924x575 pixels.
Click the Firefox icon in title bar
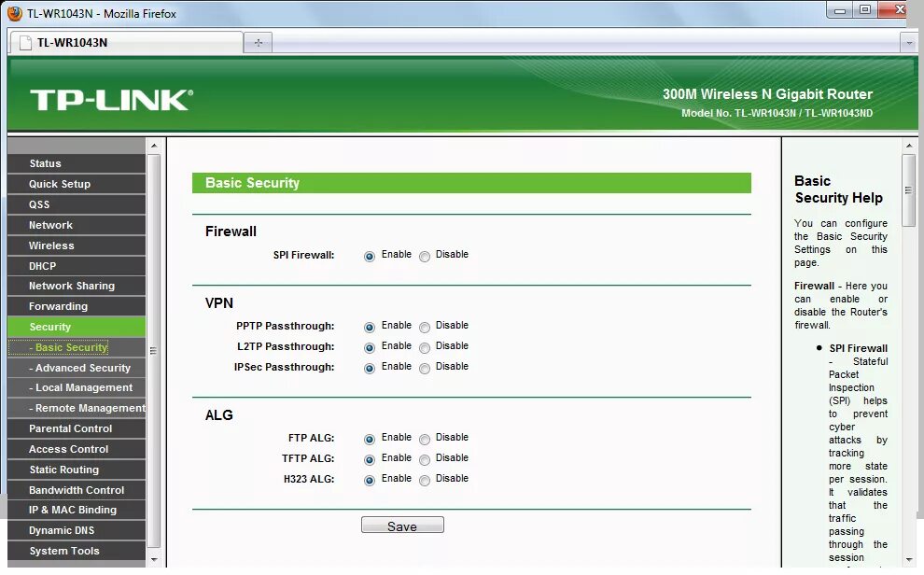click(x=14, y=13)
